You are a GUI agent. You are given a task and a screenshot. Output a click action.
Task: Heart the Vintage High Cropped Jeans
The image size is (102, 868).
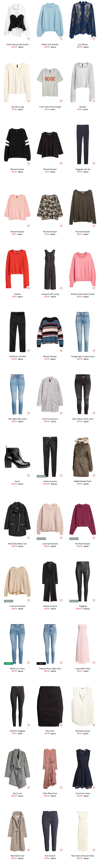[x=94, y=350]
